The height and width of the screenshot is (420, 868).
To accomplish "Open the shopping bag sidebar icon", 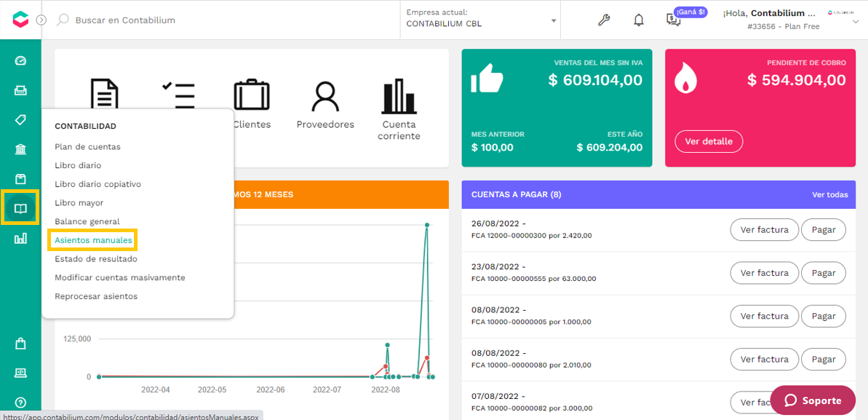I will tap(20, 344).
